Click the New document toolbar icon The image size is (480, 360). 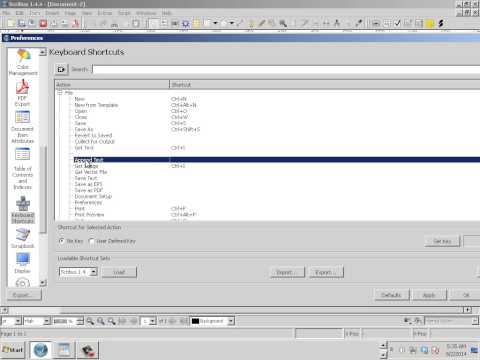click(11, 23)
